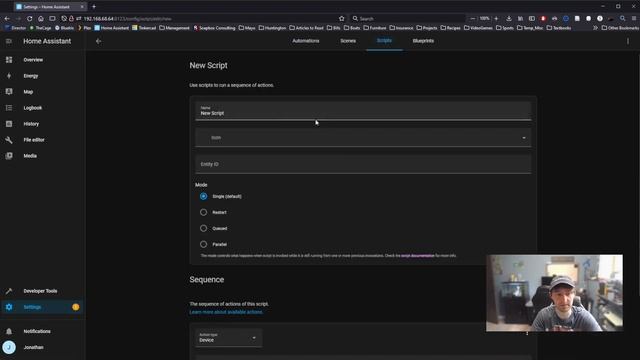Open Developer Tools hammer icon
The height and width of the screenshot is (360, 640).
click(x=9, y=291)
